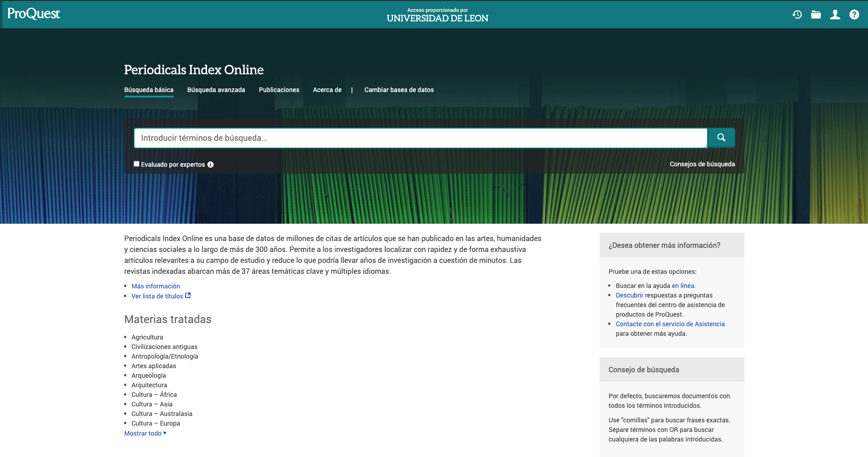The width and height of the screenshot is (868, 457).
Task: Click the '¿Desea obtener más información?' heading
Action: (664, 245)
